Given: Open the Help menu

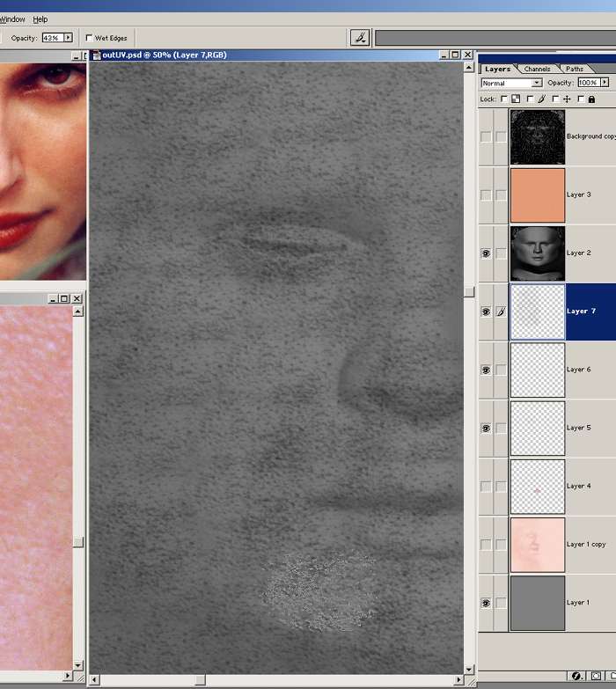Looking at the screenshot, I should [x=40, y=19].
